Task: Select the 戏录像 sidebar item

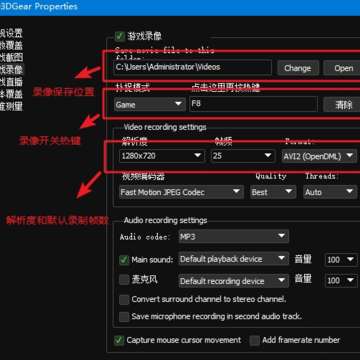Action: click(x=12, y=69)
